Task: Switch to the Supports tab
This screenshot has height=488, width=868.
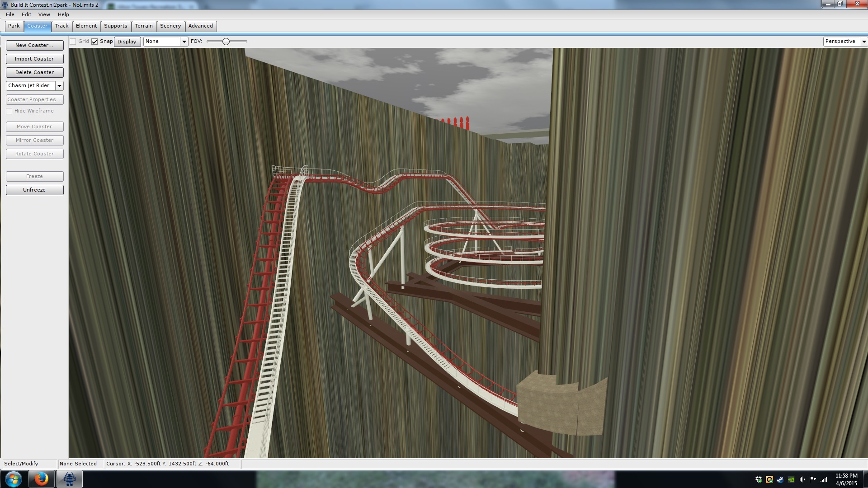Action: click(116, 26)
